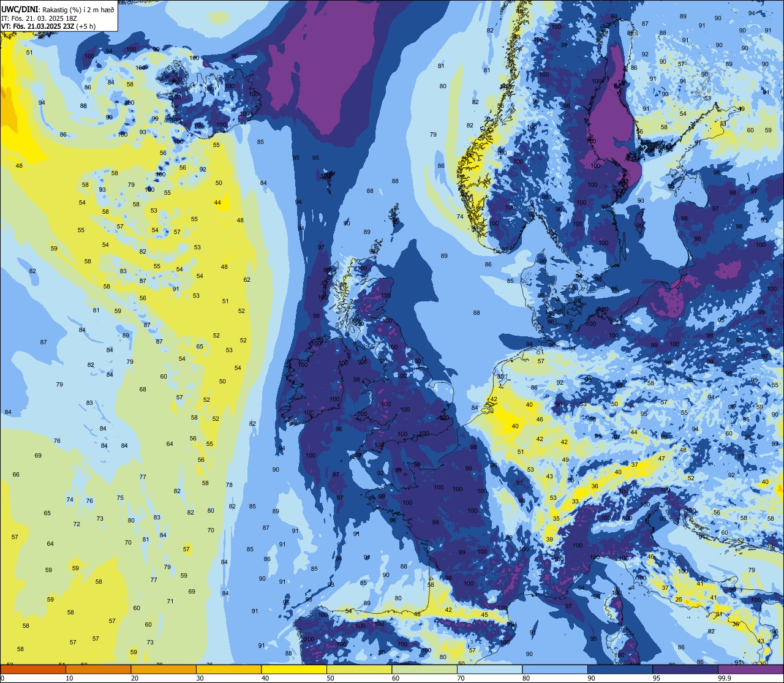
Task: Click the 70–80% pale blue legend swatch
Action: pos(489,669)
